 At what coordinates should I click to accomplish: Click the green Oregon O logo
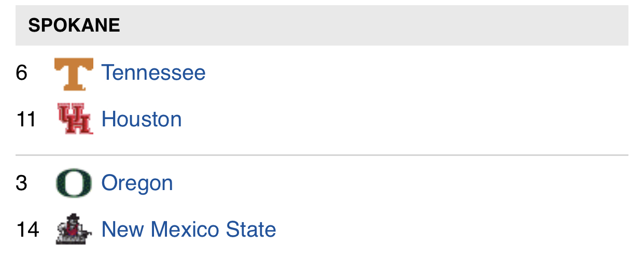coord(74,183)
